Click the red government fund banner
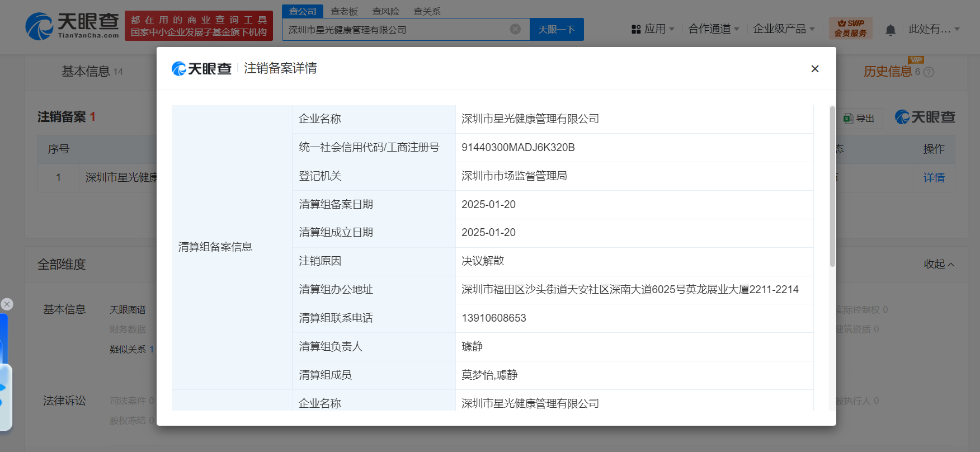 pyautogui.click(x=199, y=26)
